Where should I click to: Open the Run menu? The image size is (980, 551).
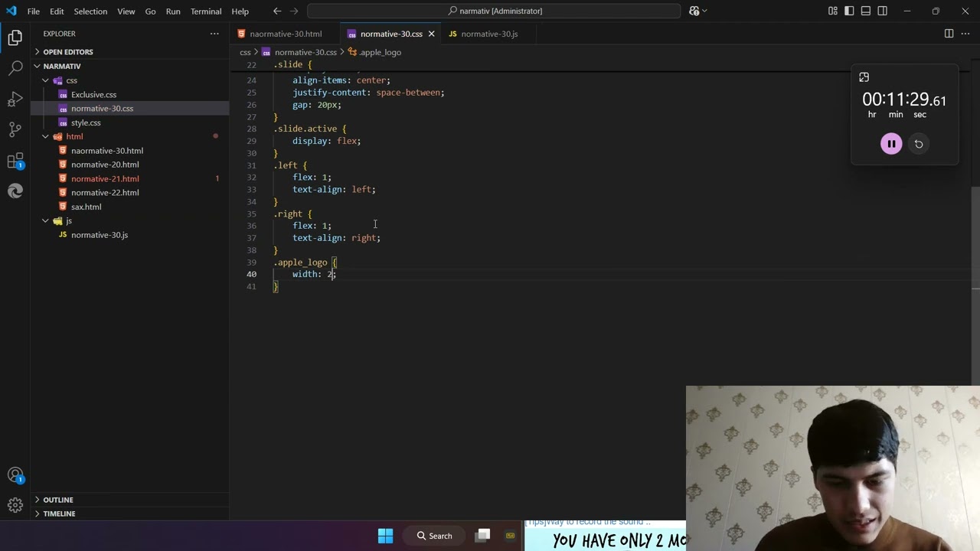tap(173, 11)
